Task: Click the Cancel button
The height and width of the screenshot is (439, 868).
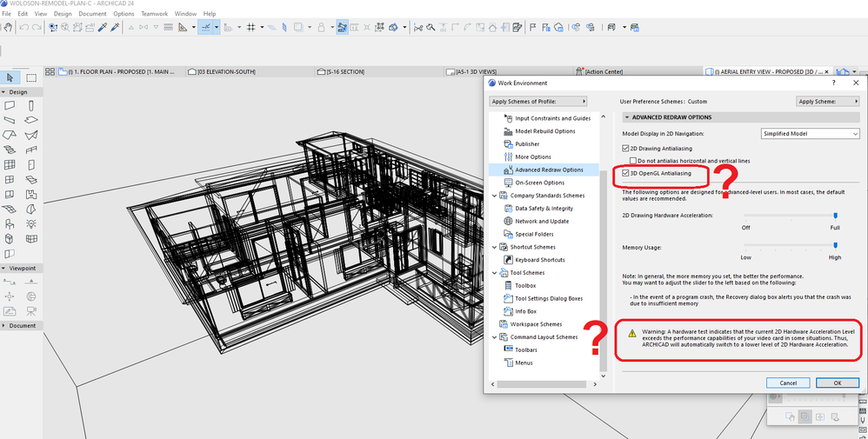Action: click(x=788, y=382)
